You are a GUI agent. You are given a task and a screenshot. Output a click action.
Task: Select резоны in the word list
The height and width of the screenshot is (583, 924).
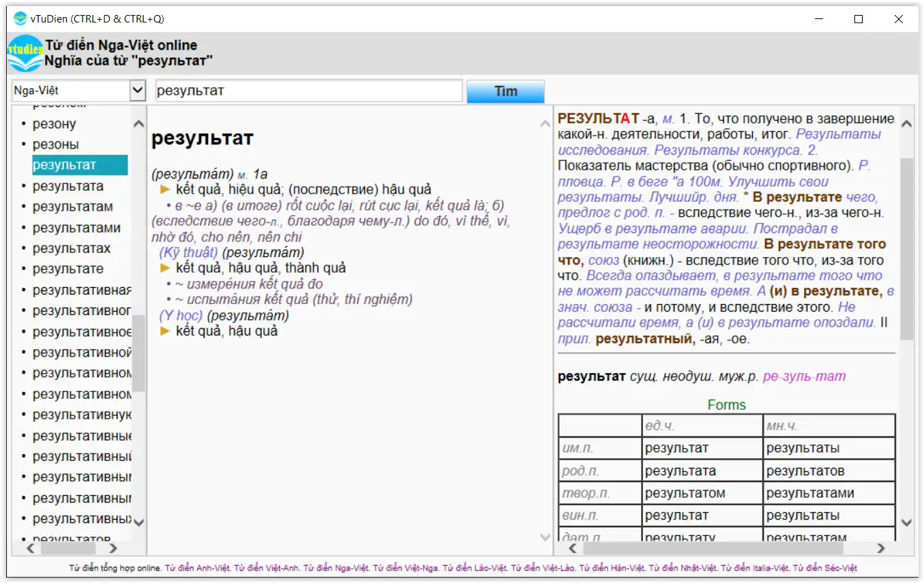pyautogui.click(x=55, y=144)
